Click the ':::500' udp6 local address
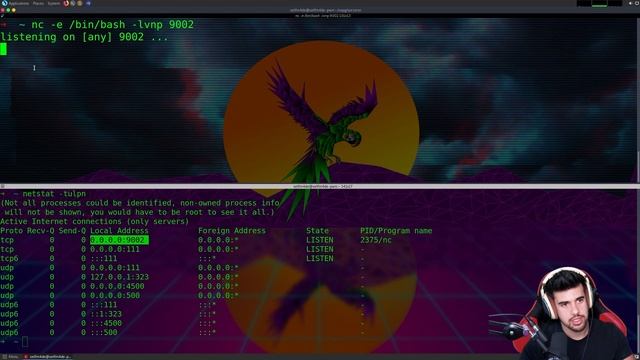The width and height of the screenshot is (640, 360). point(104,333)
